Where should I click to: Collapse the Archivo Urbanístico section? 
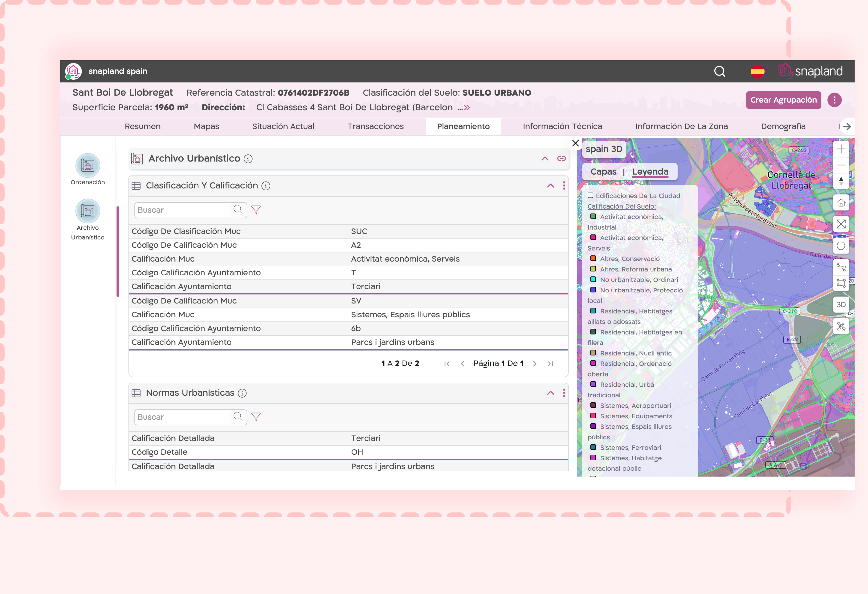click(544, 159)
